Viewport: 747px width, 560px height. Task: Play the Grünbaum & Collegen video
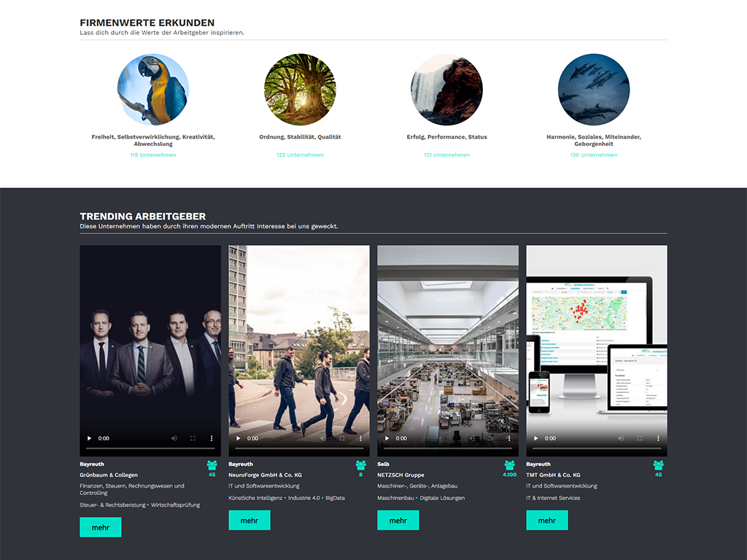(90, 438)
